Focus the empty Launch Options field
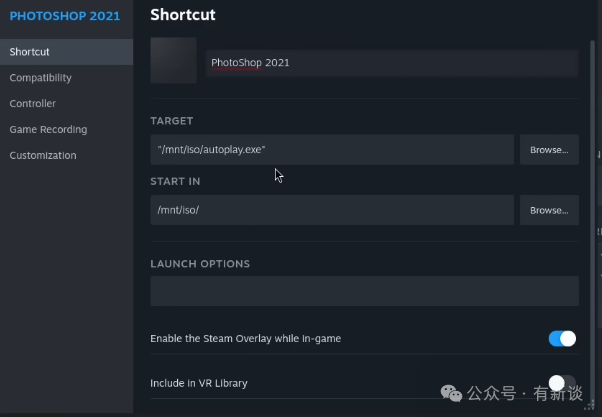The height and width of the screenshot is (417, 602). pos(364,291)
